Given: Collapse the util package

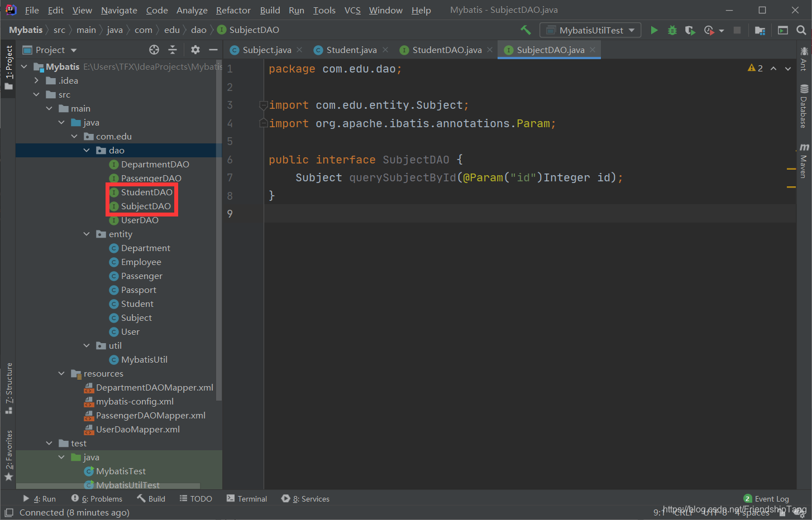Looking at the screenshot, I should 87,345.
